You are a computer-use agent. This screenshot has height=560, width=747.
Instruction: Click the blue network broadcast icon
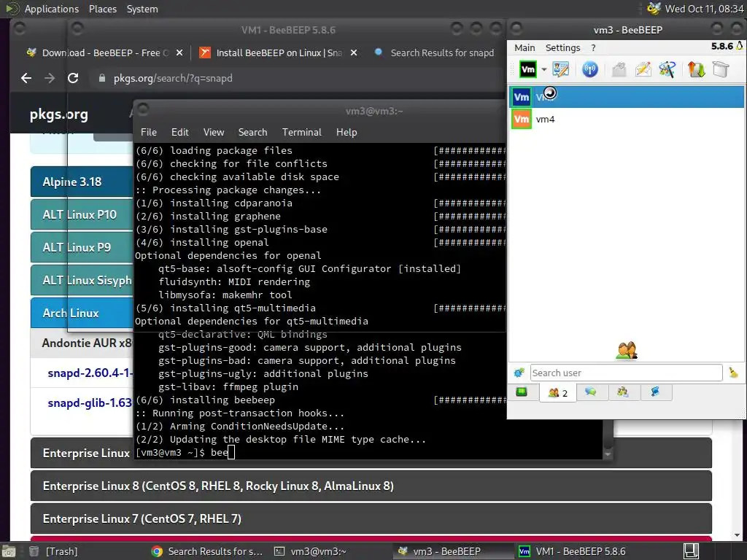click(589, 69)
